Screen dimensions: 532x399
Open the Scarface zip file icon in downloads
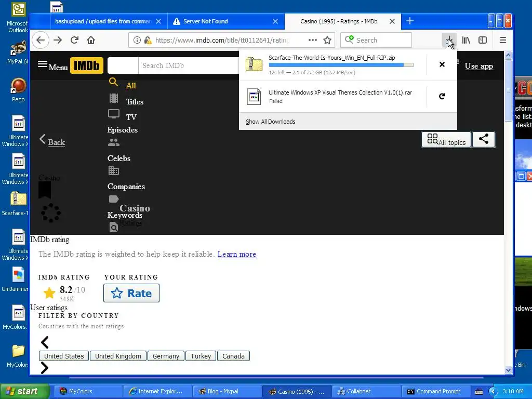click(254, 64)
